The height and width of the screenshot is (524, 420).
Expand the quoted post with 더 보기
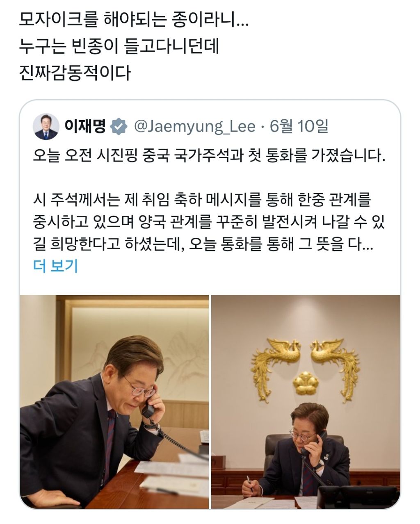(55, 267)
